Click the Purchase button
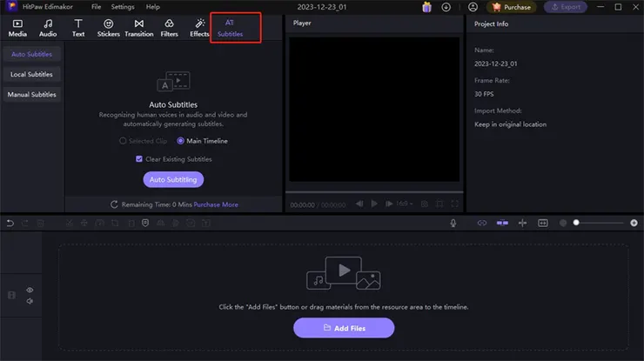This screenshot has height=361, width=644. (x=512, y=7)
